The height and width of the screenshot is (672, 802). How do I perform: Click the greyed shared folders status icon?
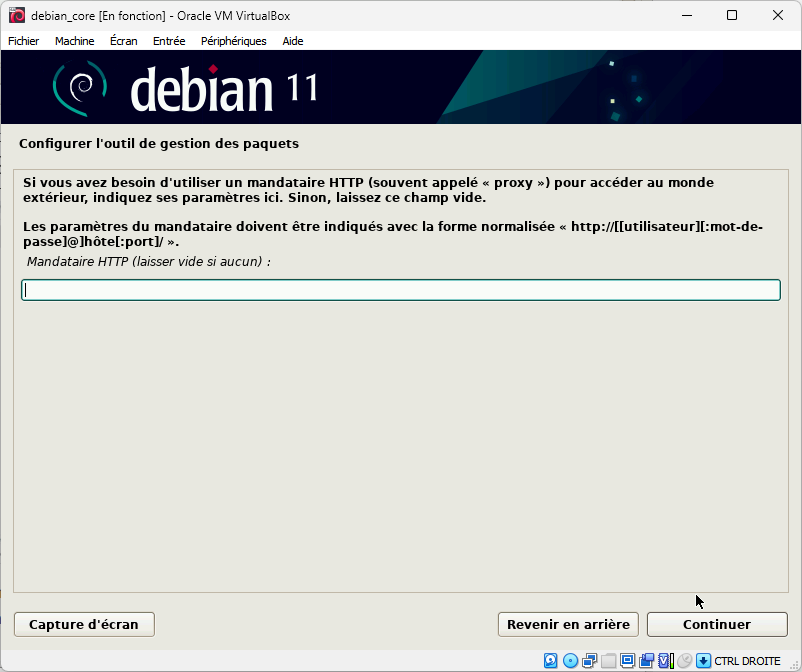pyautogui.click(x=609, y=660)
